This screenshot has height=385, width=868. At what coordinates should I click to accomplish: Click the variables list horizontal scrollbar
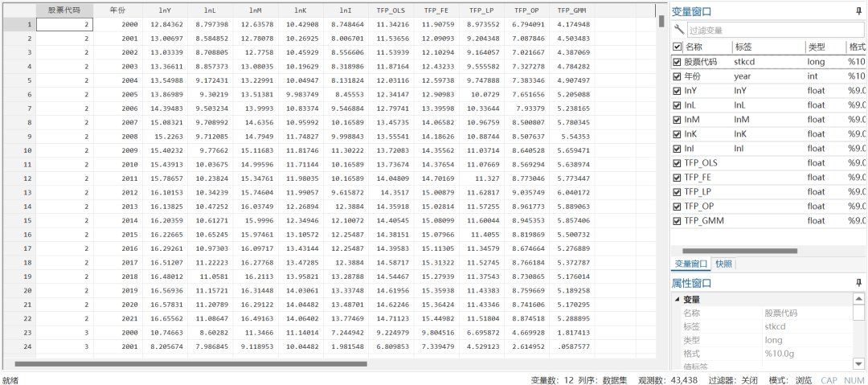coord(739,251)
